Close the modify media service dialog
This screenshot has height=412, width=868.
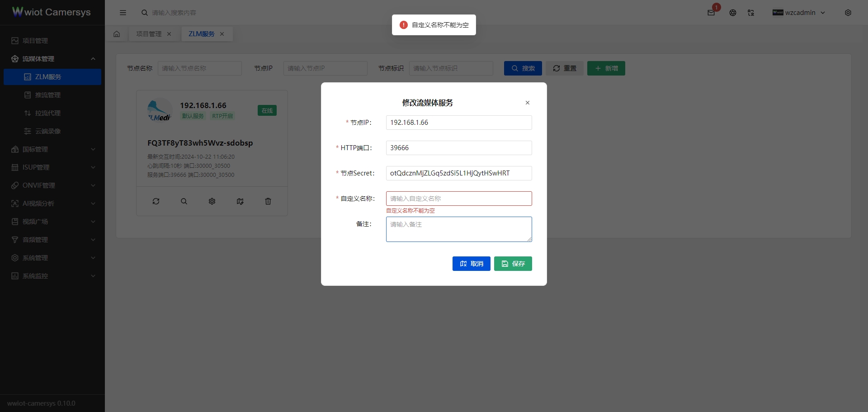pyautogui.click(x=528, y=103)
